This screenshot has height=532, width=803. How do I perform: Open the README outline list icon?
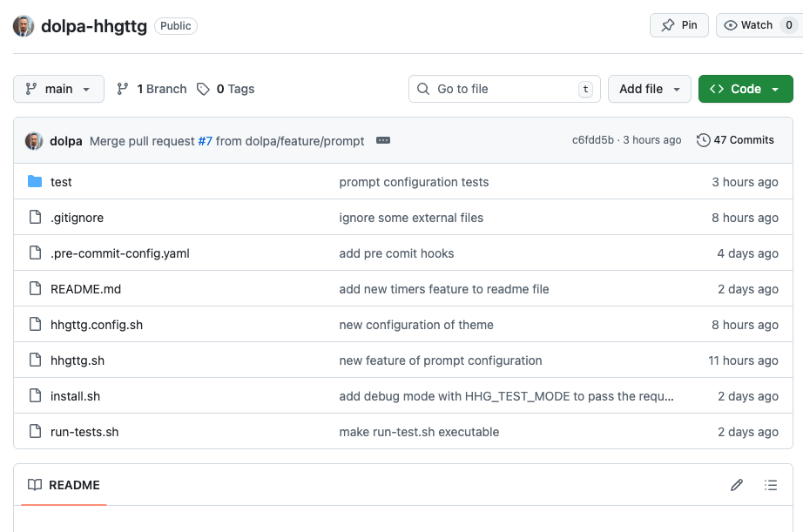[x=770, y=485]
